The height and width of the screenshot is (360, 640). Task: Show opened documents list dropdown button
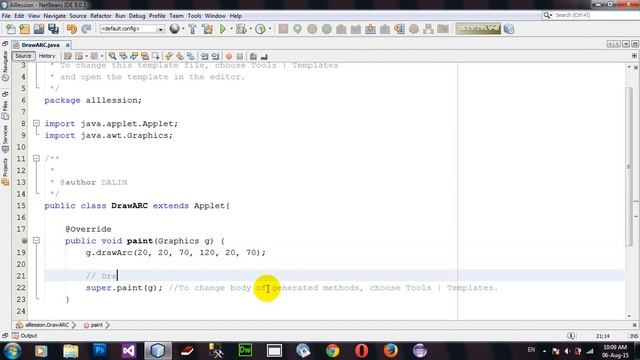point(626,44)
